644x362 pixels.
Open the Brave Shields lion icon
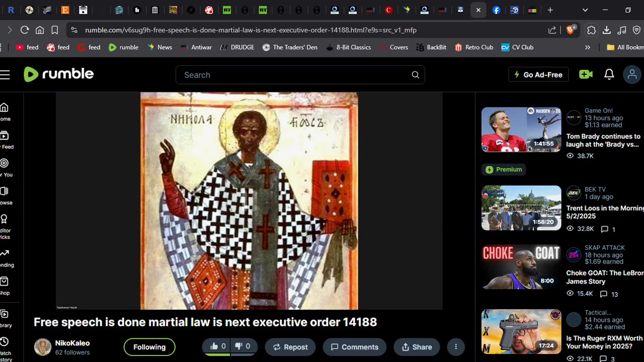571,30
